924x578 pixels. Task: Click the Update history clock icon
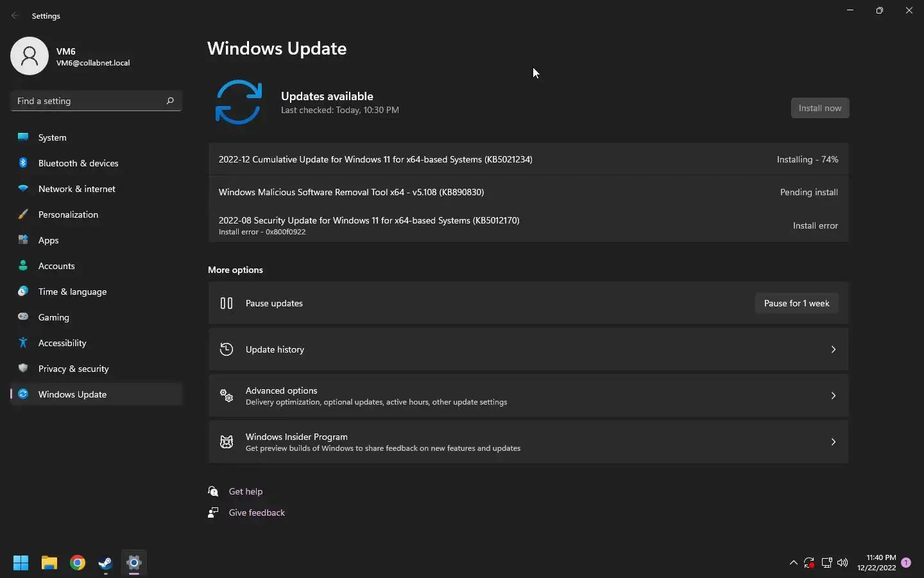click(x=227, y=349)
